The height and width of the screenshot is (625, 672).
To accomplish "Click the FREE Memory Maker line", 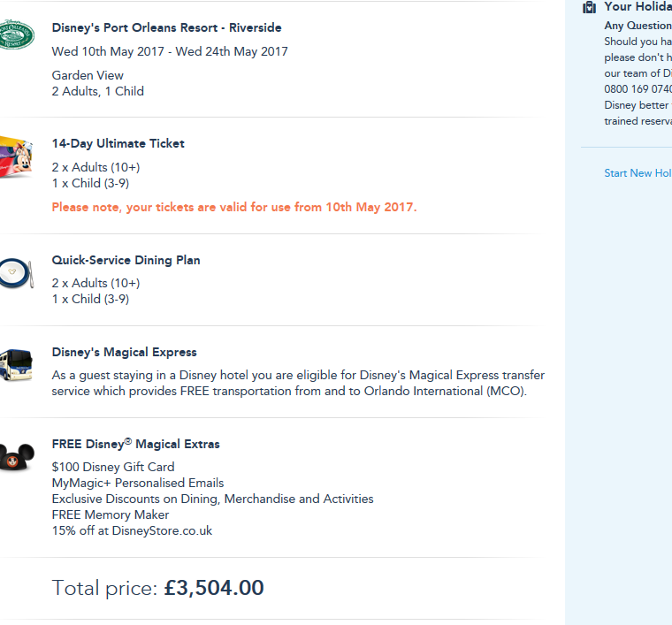I will point(111,514).
